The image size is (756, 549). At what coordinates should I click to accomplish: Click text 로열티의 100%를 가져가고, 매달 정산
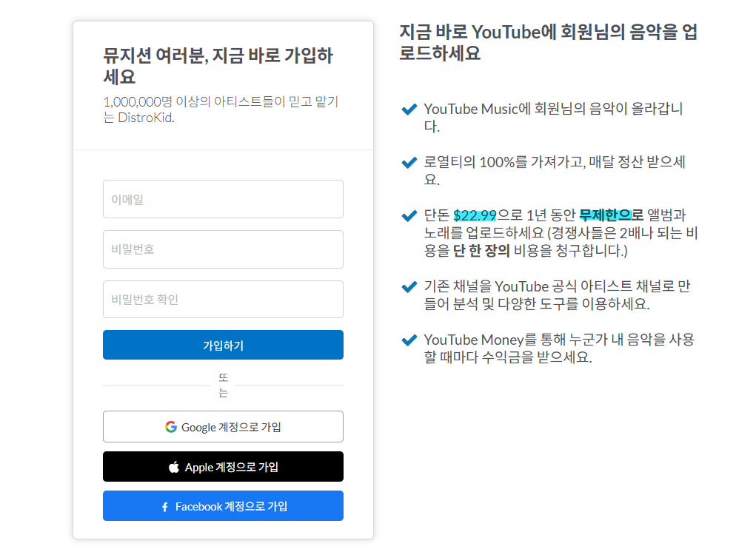click(555, 162)
